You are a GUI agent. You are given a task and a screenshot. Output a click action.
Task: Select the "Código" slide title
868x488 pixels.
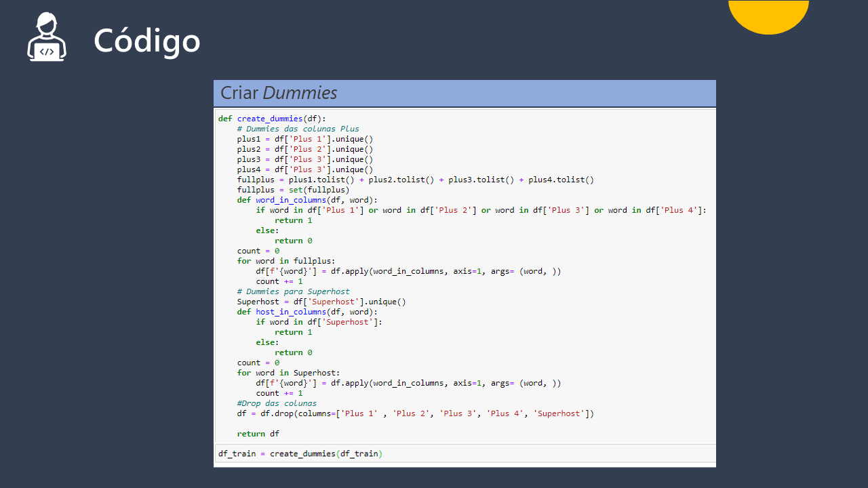pyautogui.click(x=147, y=41)
